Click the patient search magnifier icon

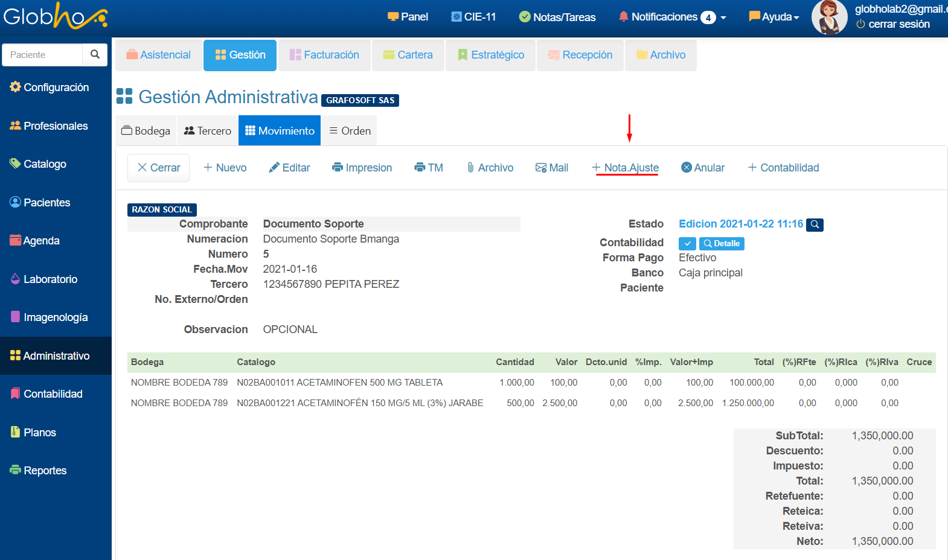[95, 54]
